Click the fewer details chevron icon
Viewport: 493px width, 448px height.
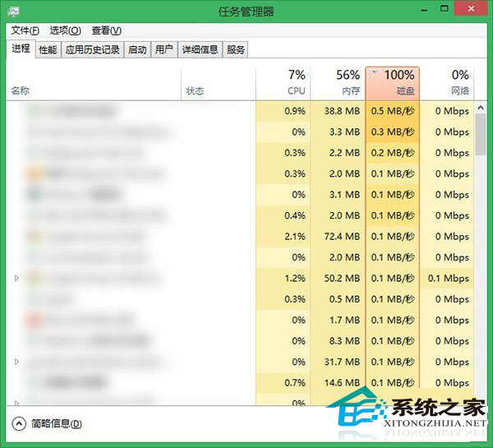[19, 424]
